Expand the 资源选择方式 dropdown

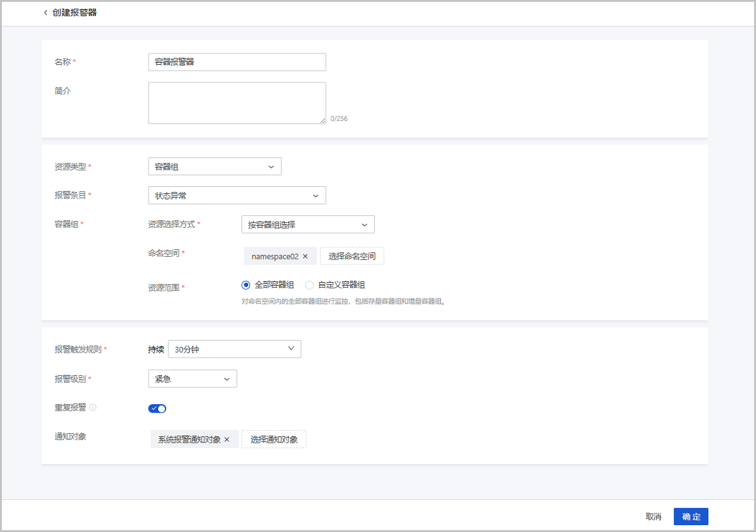[308, 224]
